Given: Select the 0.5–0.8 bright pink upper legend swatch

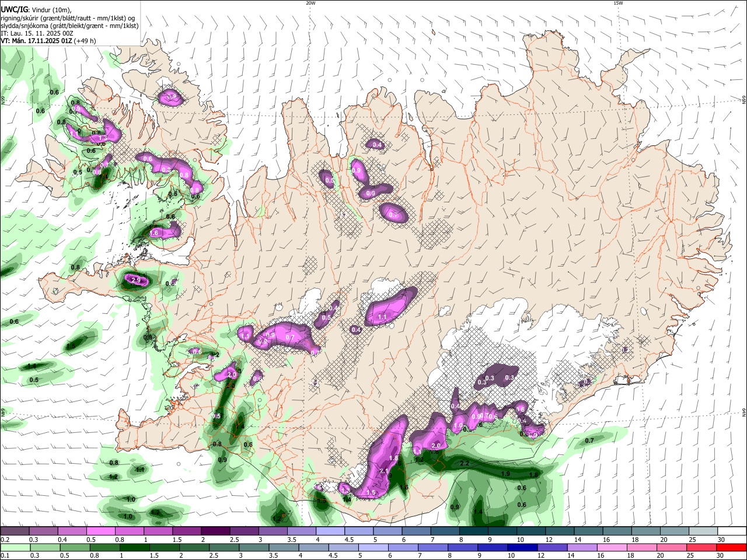Looking at the screenshot, I should [x=100, y=531].
